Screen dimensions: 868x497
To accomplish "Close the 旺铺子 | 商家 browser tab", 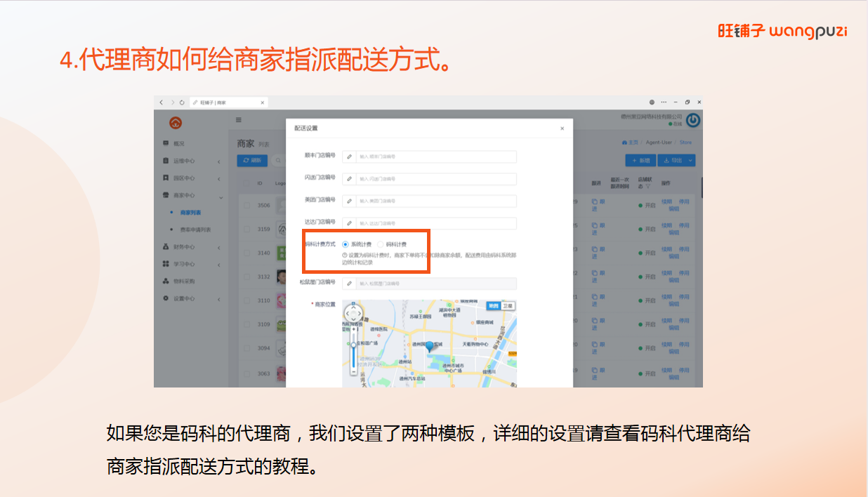I will click(263, 102).
